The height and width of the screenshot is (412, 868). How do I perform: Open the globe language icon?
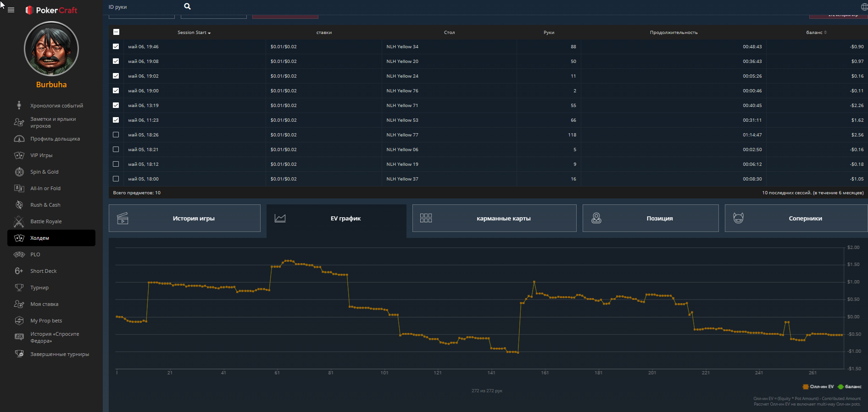point(864,7)
